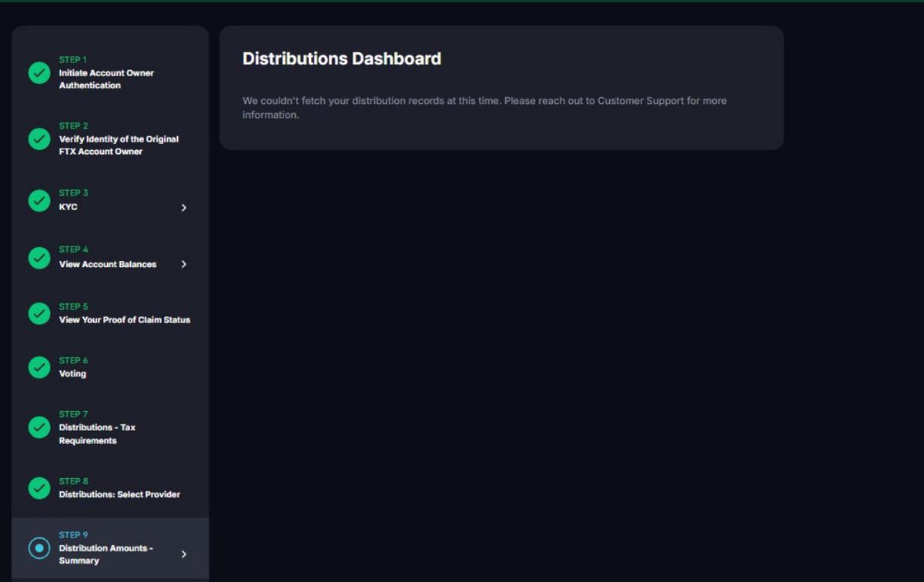Click the checkmark beside Distributions: Select Provider

pos(39,488)
